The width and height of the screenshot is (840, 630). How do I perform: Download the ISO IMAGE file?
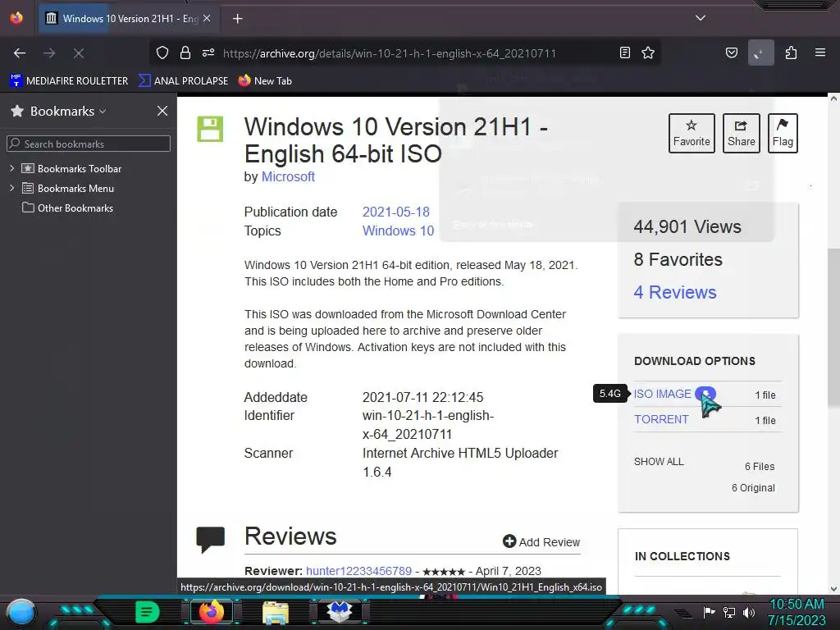(x=663, y=394)
